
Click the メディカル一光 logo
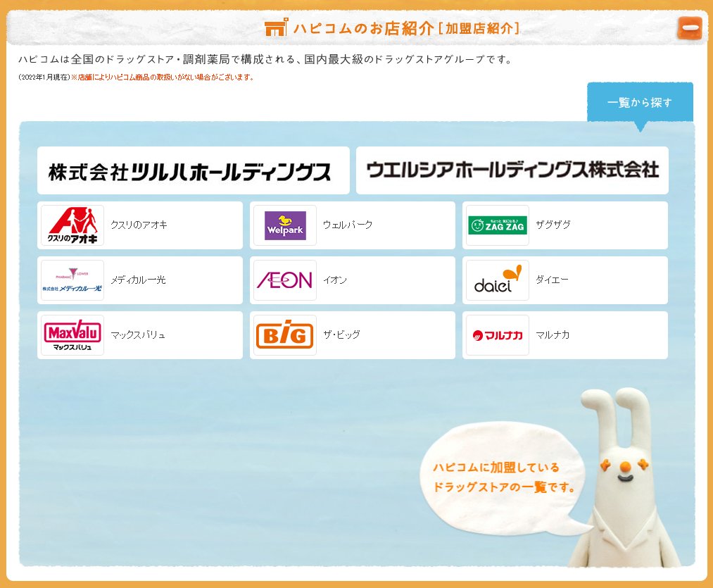[x=72, y=280]
